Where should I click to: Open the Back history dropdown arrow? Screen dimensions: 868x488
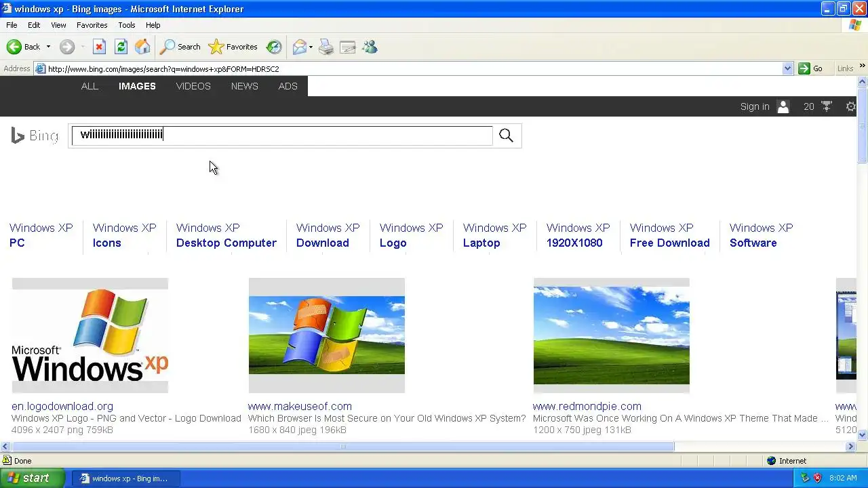tap(48, 47)
